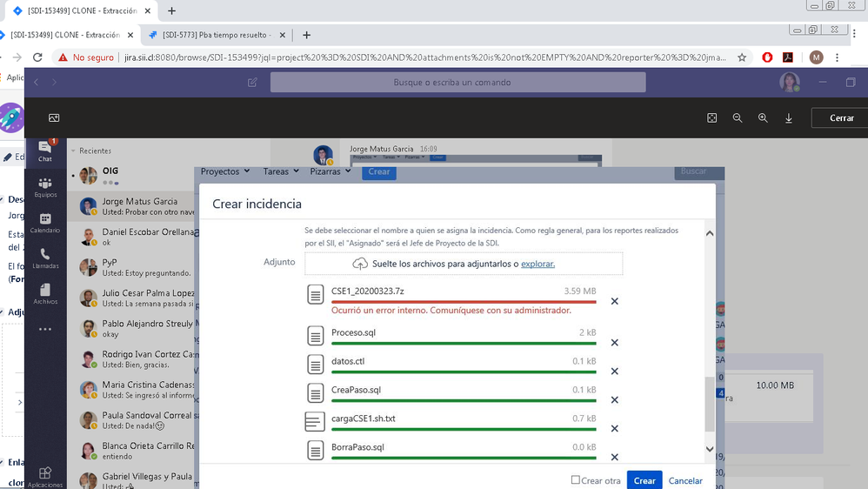Toggle the Crear otra checkbox

click(576, 479)
